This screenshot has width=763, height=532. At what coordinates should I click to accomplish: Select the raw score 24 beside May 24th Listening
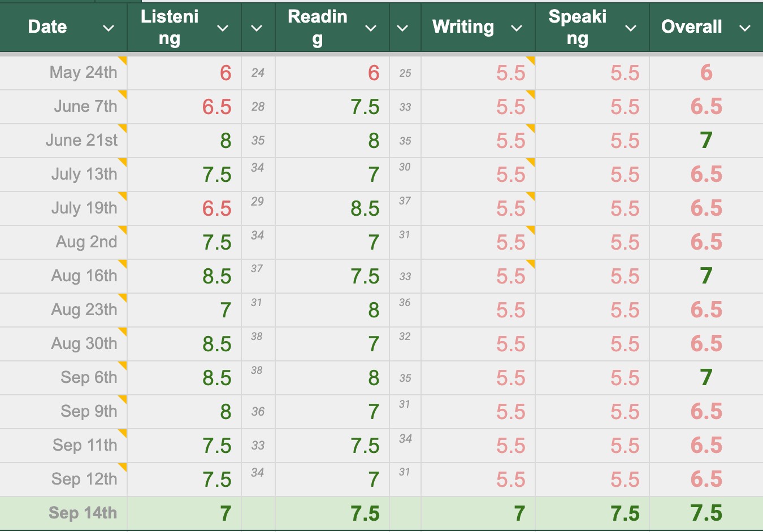pyautogui.click(x=258, y=73)
